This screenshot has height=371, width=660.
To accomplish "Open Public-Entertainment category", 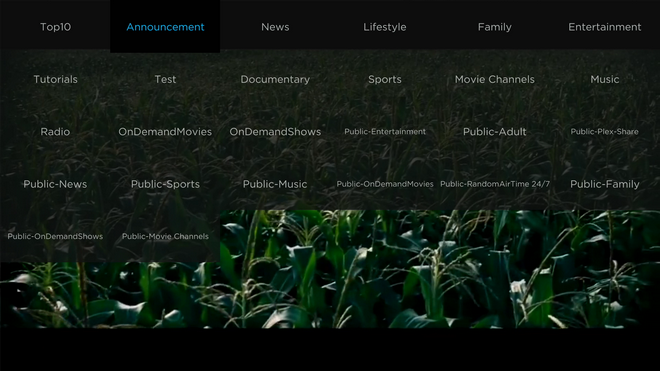I will (x=385, y=132).
